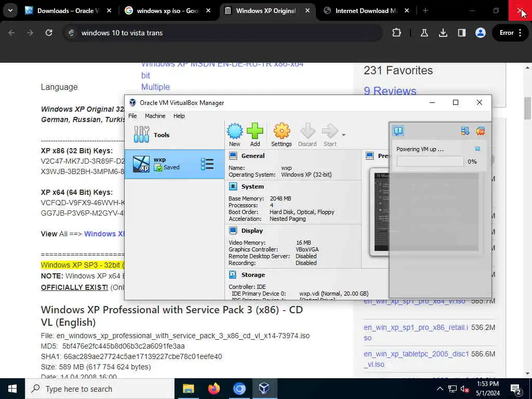Switch to the windows xp iso Google tab

coord(168,11)
